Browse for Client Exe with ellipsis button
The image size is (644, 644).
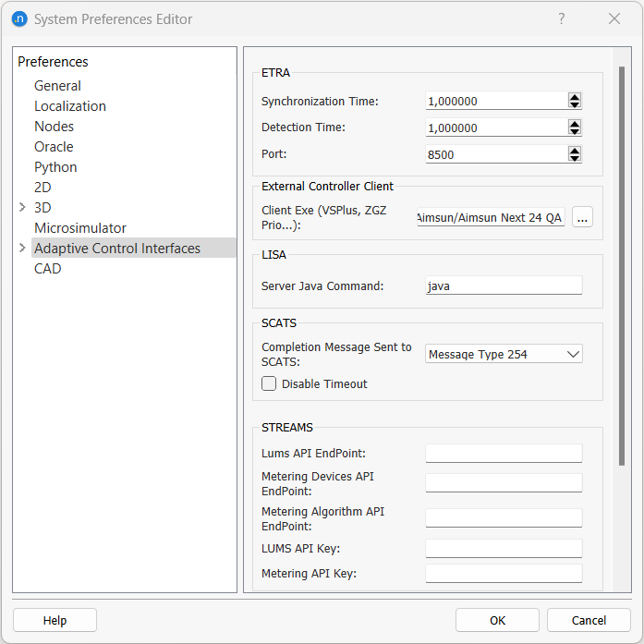coord(582,217)
